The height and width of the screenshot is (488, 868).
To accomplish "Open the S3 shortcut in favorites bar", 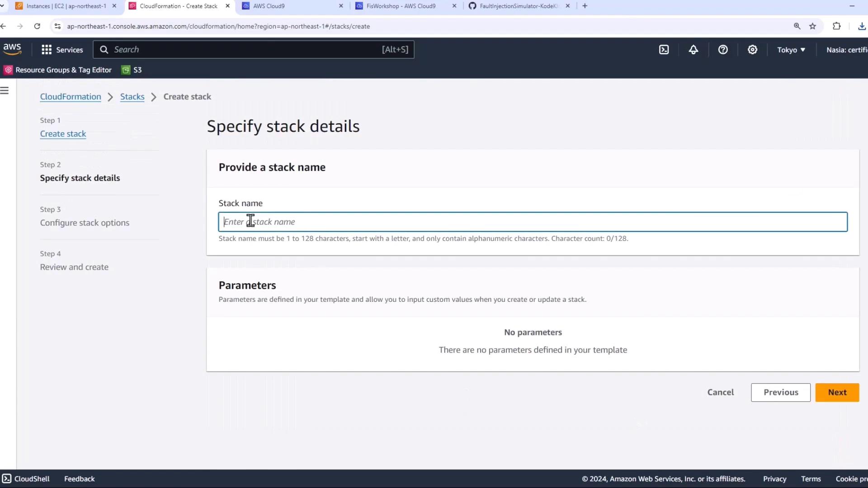I will (x=132, y=70).
